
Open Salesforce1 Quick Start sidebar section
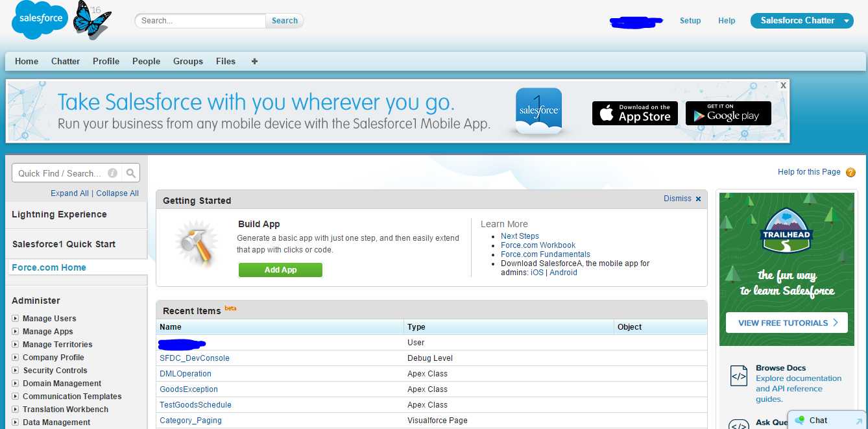point(64,244)
